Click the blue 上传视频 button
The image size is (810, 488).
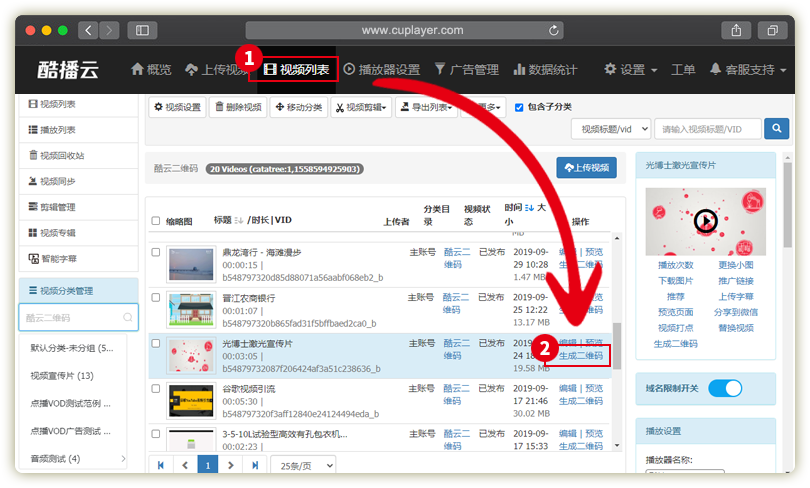coord(586,168)
